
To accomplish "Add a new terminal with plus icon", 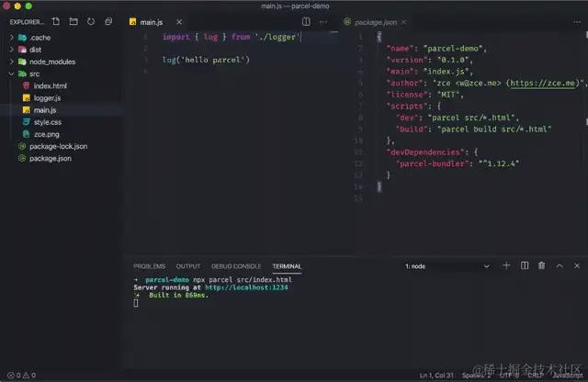I will [x=506, y=265].
